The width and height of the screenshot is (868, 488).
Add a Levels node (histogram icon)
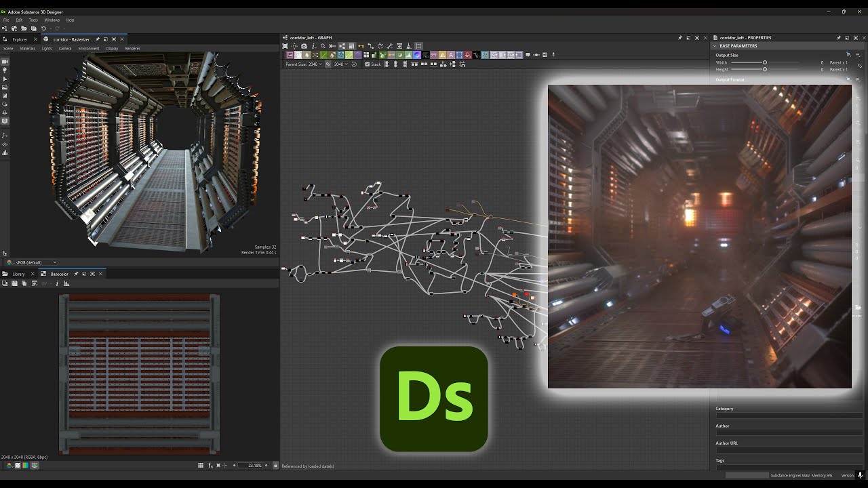tap(408, 55)
